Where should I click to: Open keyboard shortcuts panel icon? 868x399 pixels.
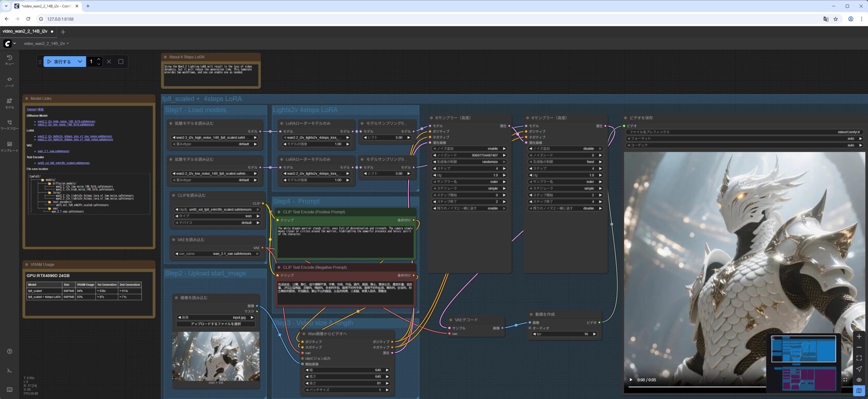click(x=9, y=390)
